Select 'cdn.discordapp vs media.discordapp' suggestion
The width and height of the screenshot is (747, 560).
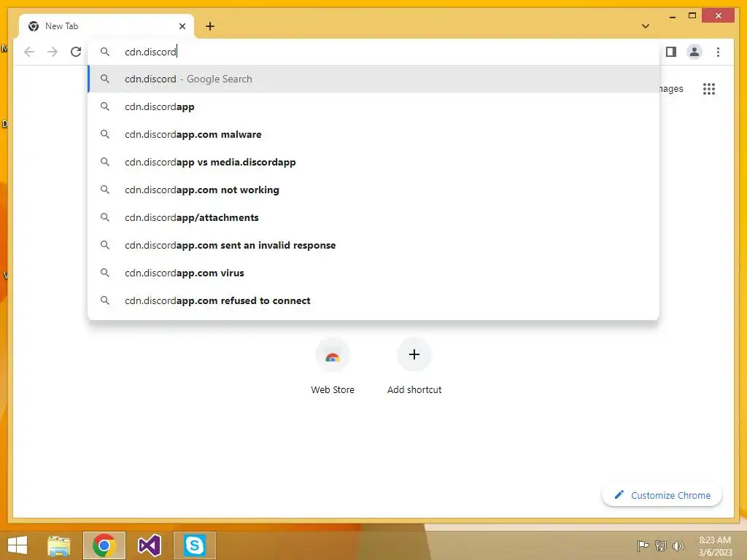coord(373,162)
